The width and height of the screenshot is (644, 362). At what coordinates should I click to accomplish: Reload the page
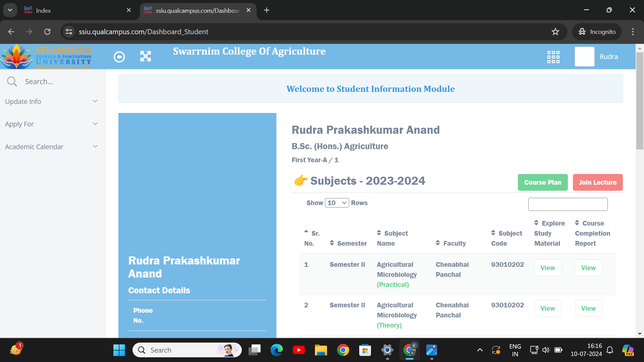point(47,32)
